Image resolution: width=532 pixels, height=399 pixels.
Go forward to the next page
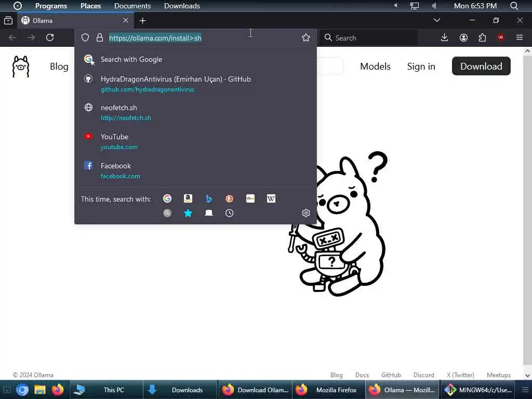coord(31,37)
